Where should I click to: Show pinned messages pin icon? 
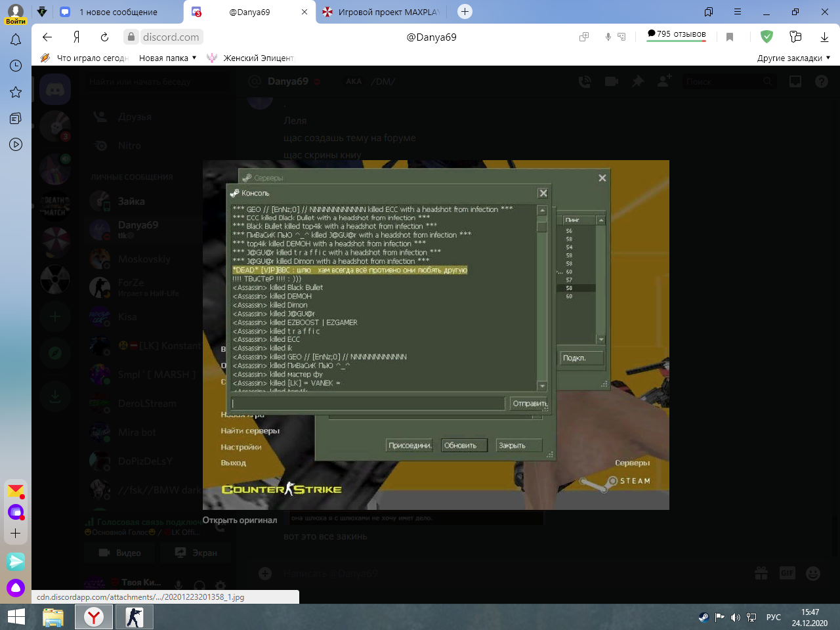tap(638, 81)
